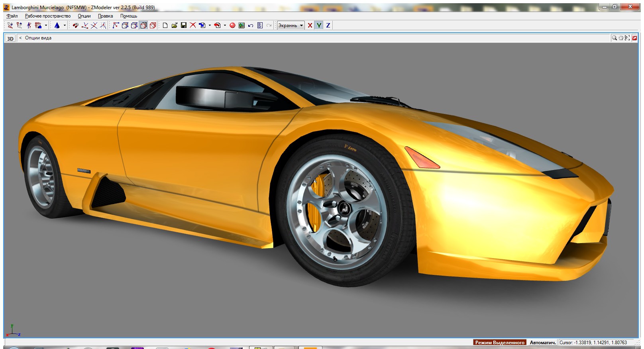Toggle Режим Выделенного in the status bar

[500, 342]
